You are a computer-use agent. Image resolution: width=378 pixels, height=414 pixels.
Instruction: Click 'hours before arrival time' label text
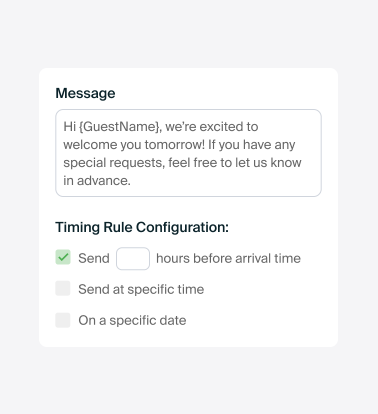click(x=228, y=258)
